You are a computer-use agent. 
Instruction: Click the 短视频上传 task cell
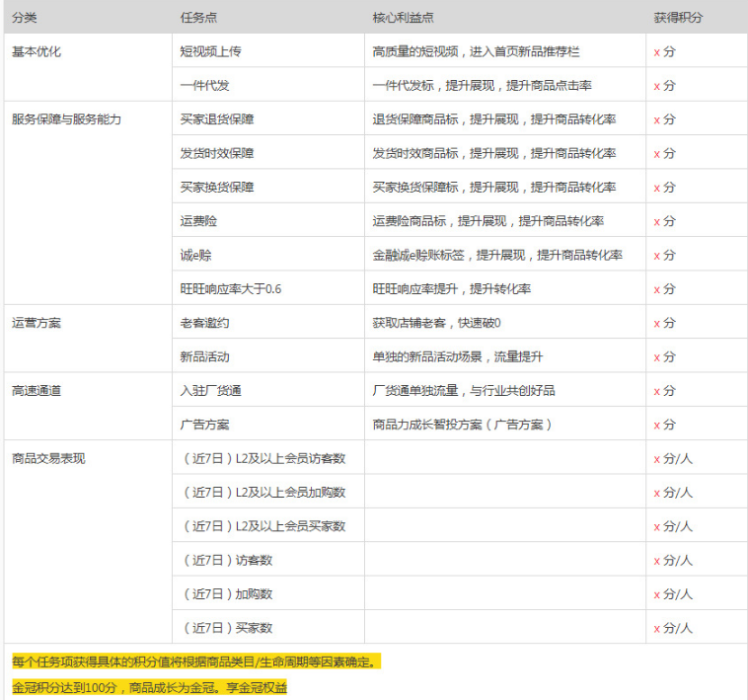210,51
